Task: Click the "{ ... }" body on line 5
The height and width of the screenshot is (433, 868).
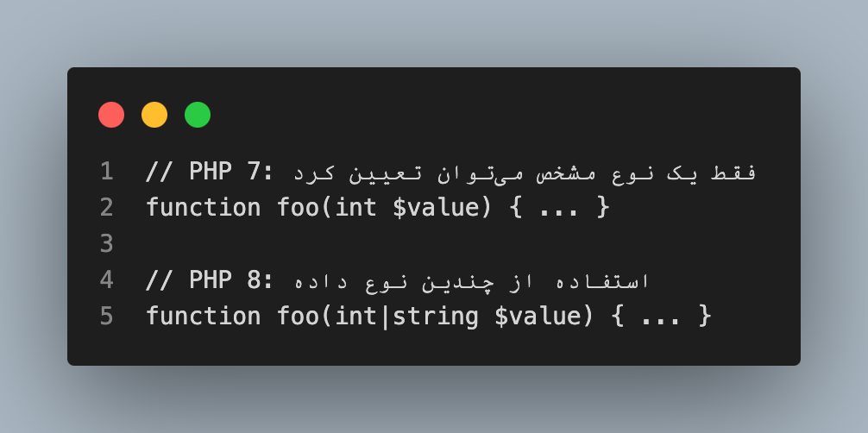Action: click(x=662, y=317)
